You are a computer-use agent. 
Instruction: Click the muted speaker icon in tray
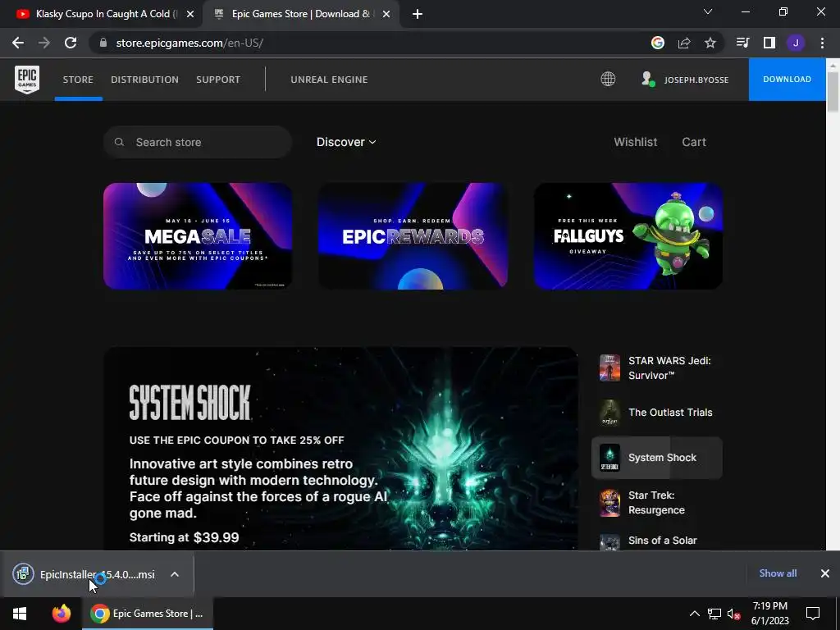pos(733,614)
